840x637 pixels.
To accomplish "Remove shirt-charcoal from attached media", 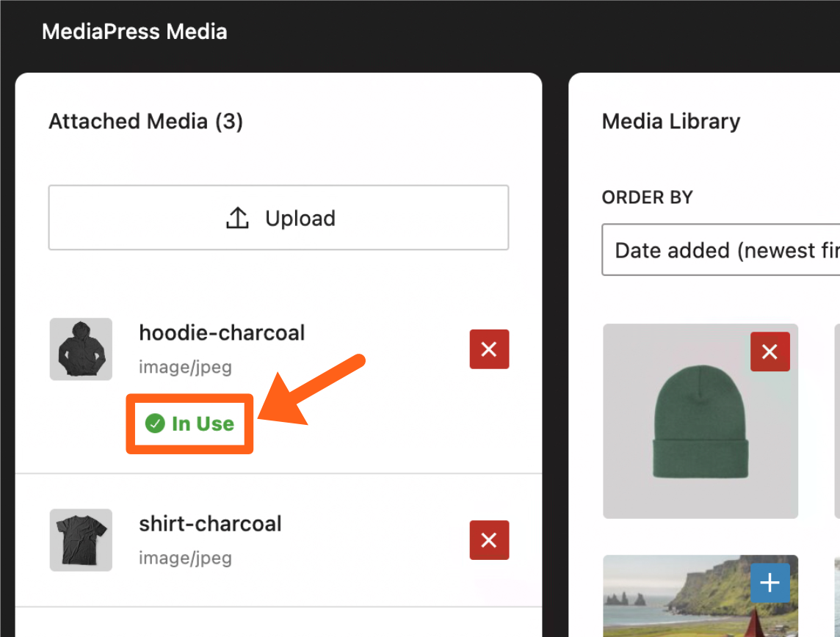I will pos(489,540).
